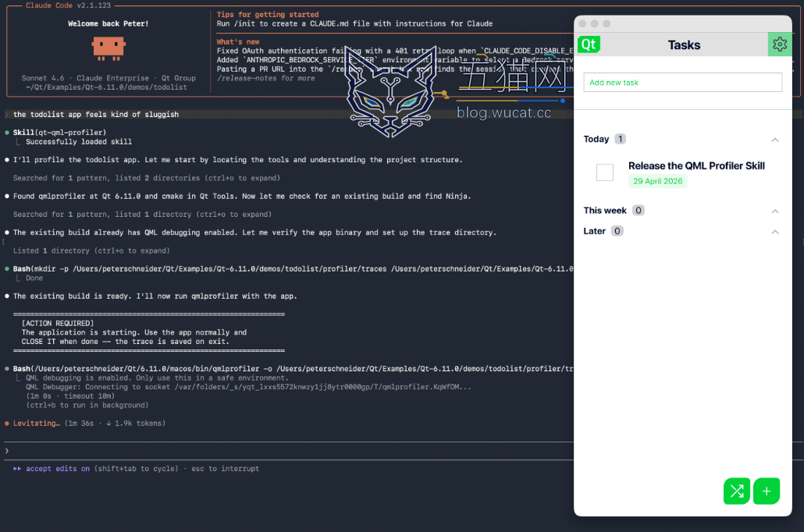This screenshot has height=532, width=804.
Task: Click 'QML Debugger: Connecting to socket' line
Action: point(248,387)
